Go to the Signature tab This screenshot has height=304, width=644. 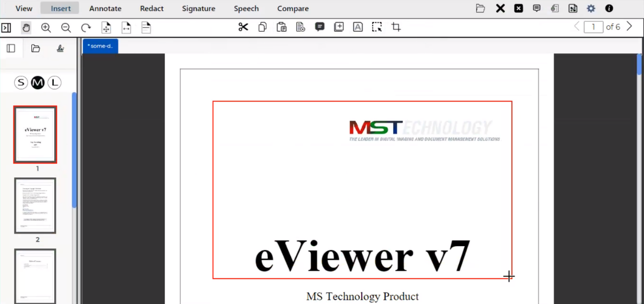click(199, 8)
